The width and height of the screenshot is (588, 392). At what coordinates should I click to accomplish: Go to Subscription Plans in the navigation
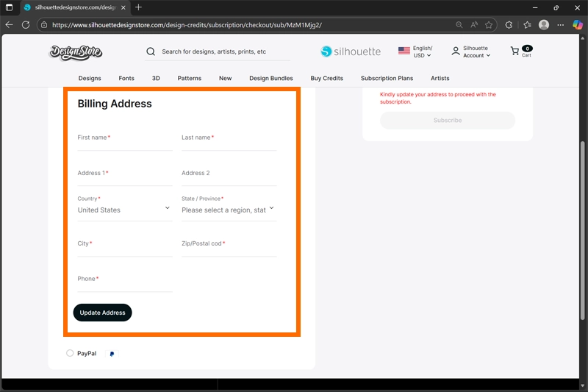tap(387, 78)
